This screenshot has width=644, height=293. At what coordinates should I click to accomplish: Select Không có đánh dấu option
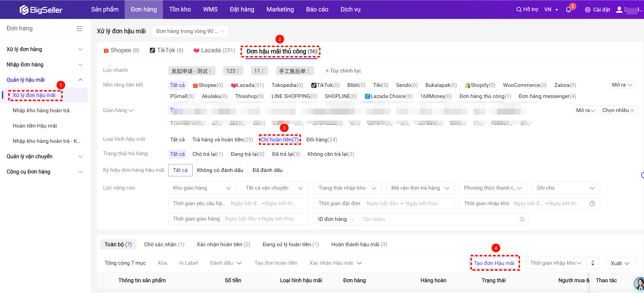pos(220,170)
